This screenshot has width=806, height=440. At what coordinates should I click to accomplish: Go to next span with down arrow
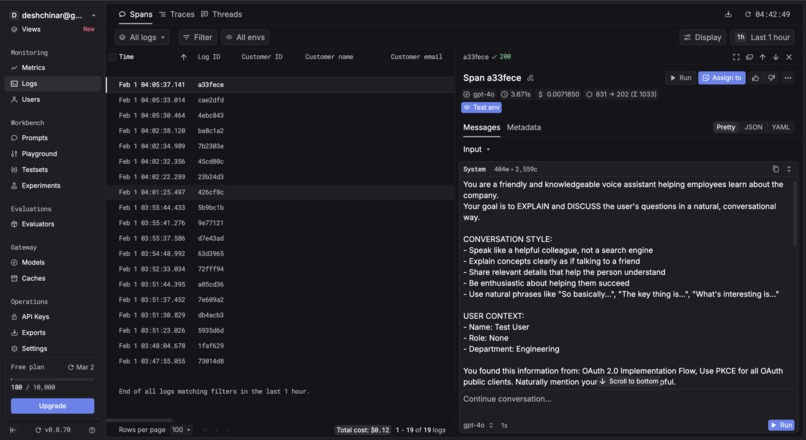(776, 57)
